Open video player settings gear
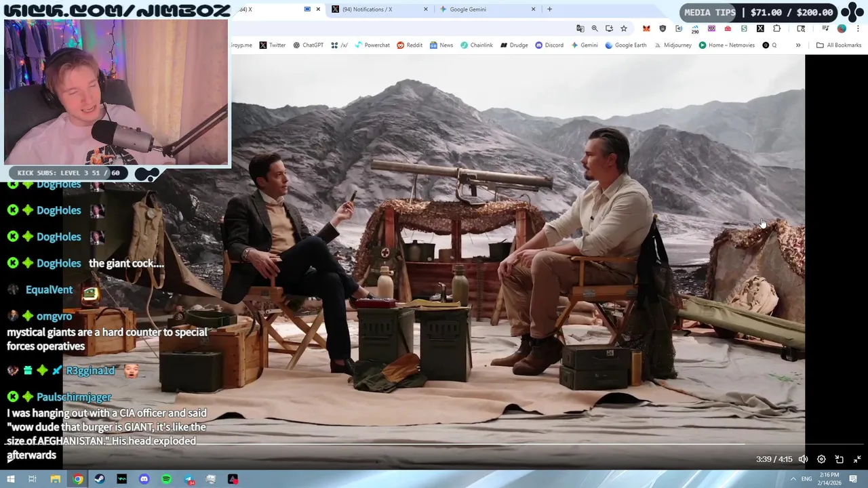 tap(821, 459)
